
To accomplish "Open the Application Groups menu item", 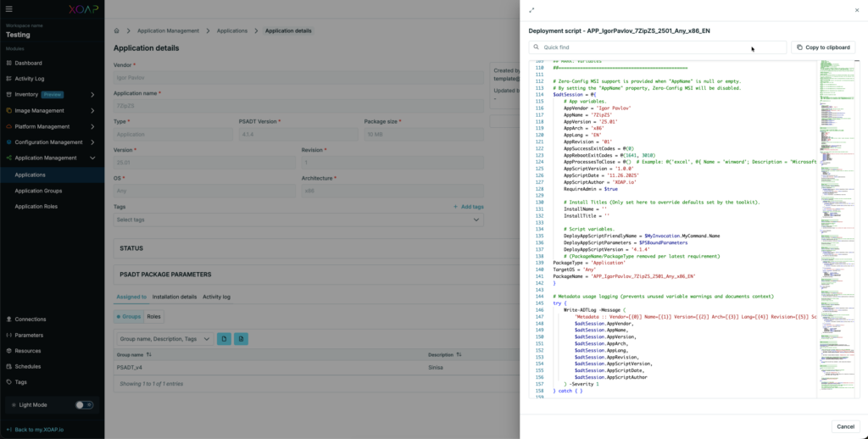I will [x=38, y=191].
